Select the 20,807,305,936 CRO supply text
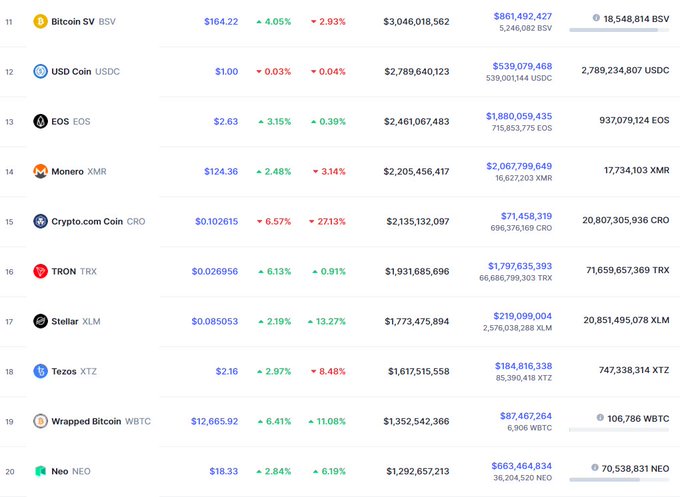 click(x=626, y=220)
